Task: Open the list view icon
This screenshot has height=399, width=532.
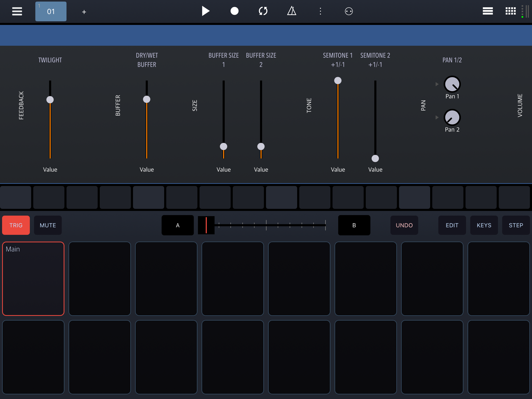Action: [x=488, y=11]
